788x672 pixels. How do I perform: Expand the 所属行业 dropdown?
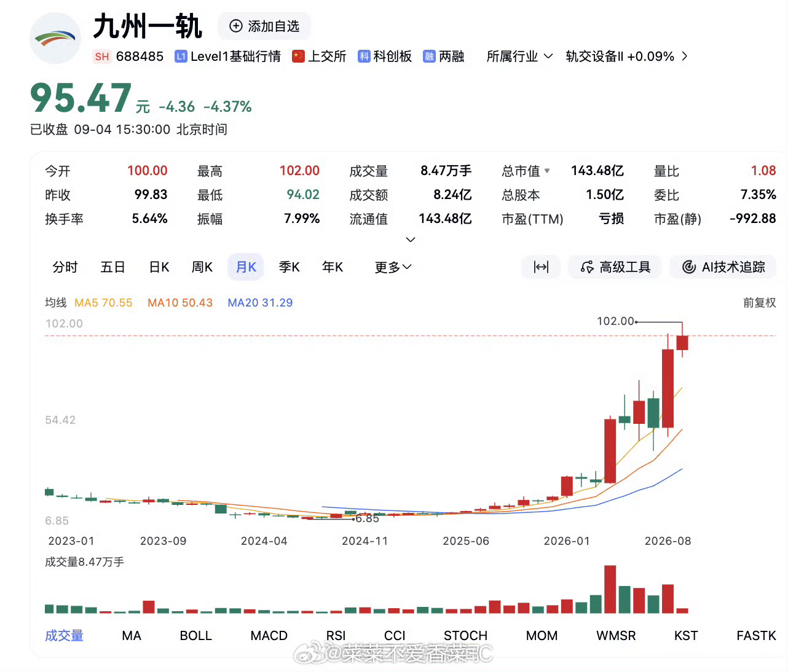click(x=519, y=57)
